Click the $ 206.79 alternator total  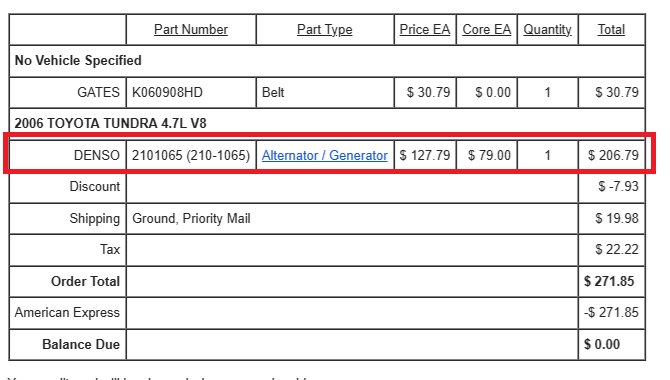(613, 155)
